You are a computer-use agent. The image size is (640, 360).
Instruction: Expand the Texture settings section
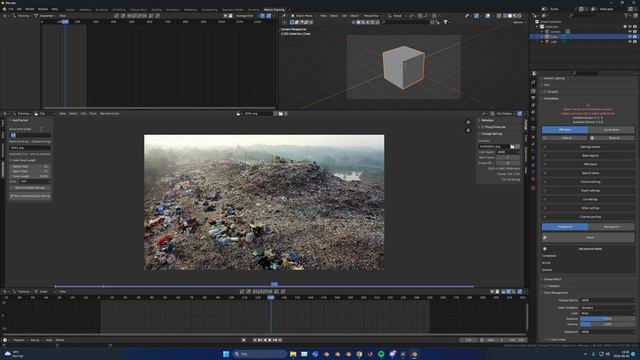tap(588, 182)
